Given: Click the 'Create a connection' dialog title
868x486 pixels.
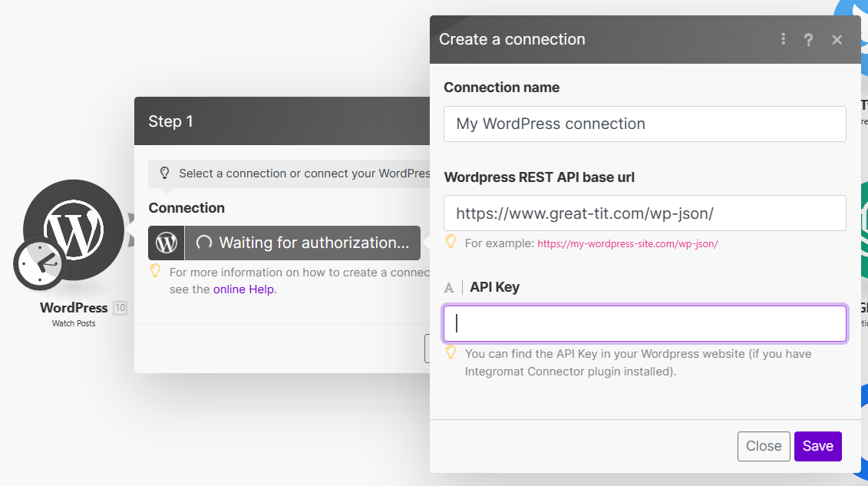Looking at the screenshot, I should pyautogui.click(x=512, y=39).
